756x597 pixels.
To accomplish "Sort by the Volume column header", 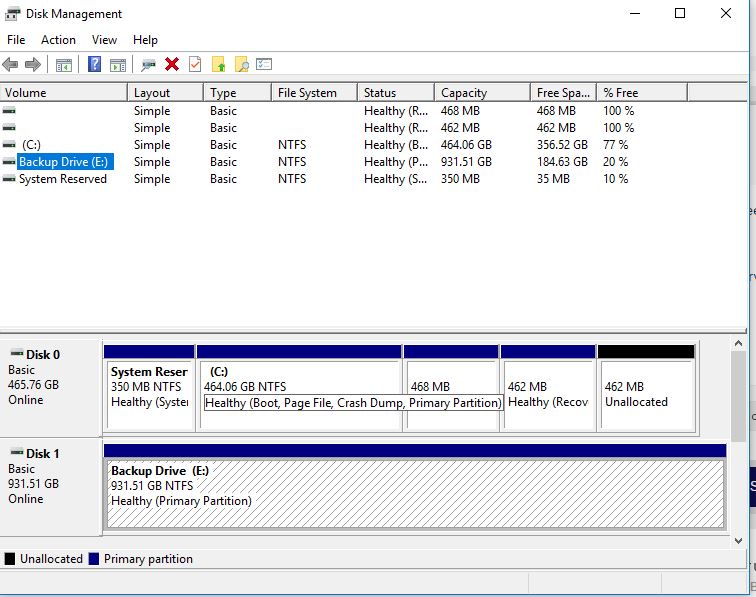I will [x=64, y=93].
